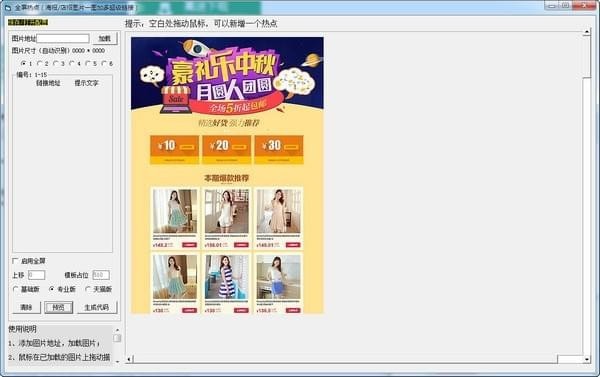Viewport: 600px width, 377px height.
Task: Click the 使用说明 panel scrollbar thumb
Action: point(117,338)
